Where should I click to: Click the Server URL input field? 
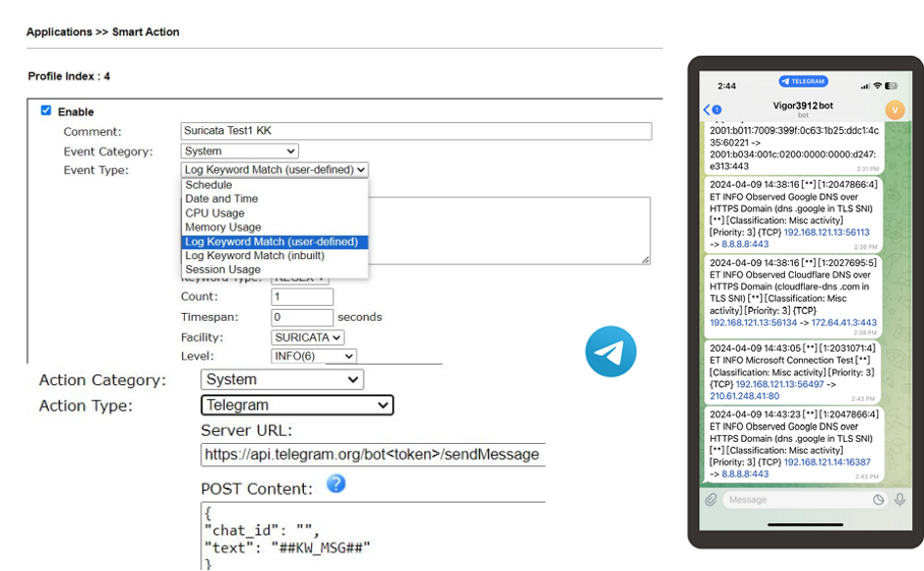[x=373, y=455]
